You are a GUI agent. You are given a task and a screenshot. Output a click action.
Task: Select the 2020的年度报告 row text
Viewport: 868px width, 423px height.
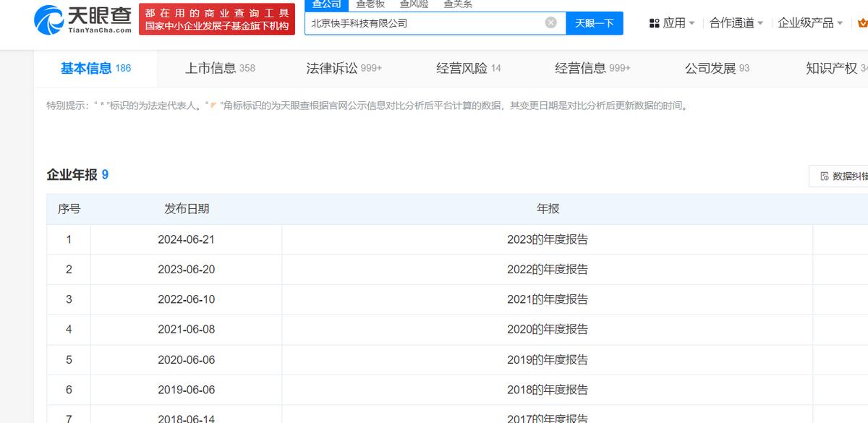(x=548, y=329)
